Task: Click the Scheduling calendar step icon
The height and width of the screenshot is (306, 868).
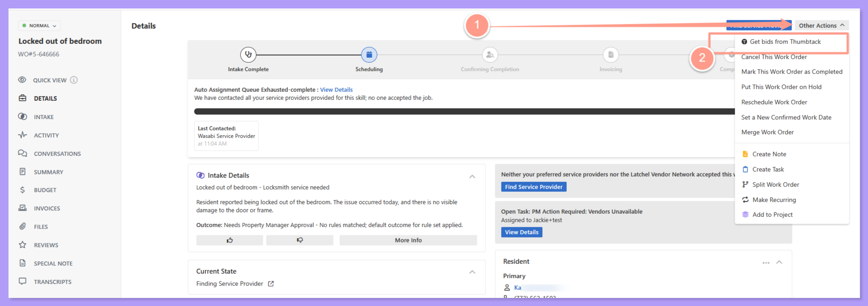Action: [369, 55]
